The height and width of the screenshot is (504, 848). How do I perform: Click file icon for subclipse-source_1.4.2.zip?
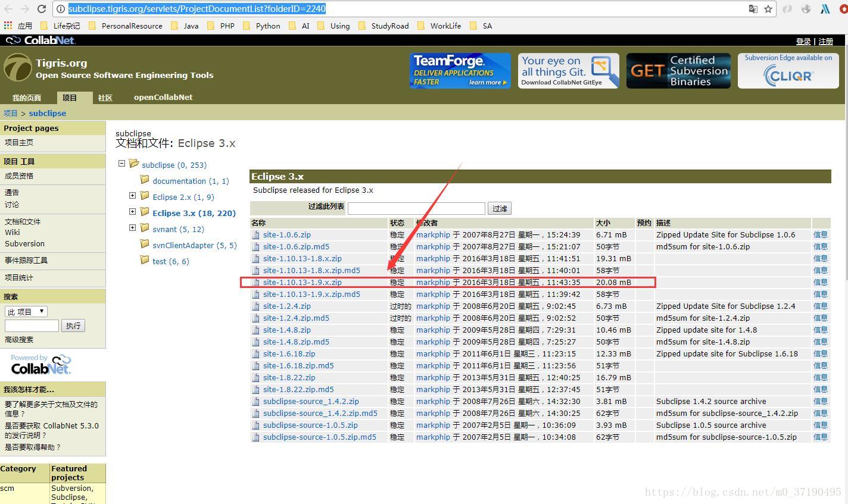click(x=256, y=402)
